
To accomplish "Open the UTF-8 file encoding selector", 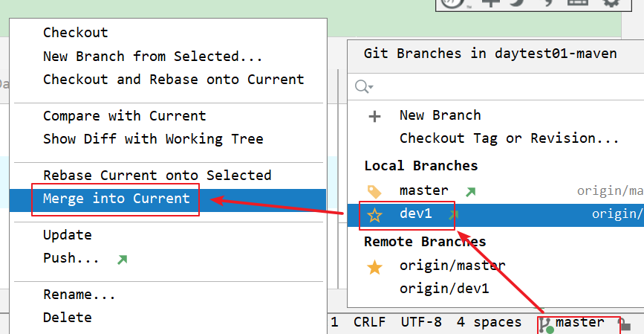I will coord(421,323).
